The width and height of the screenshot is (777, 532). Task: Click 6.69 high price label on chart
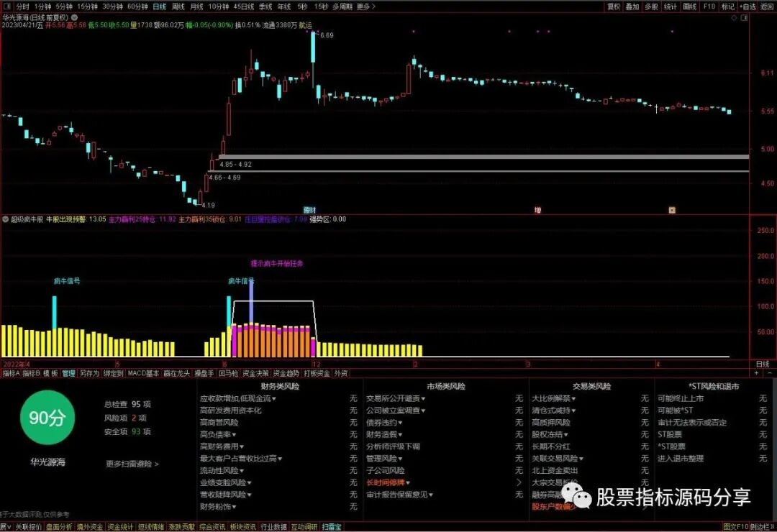click(x=327, y=35)
